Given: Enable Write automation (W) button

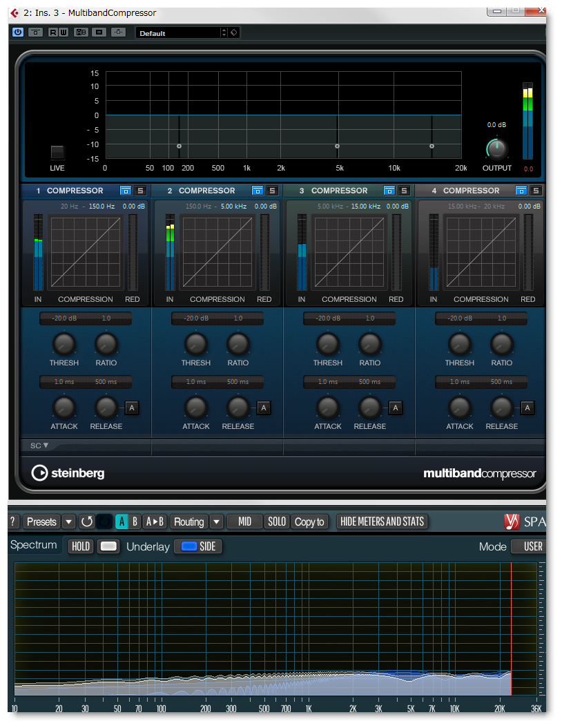Looking at the screenshot, I should (x=64, y=32).
